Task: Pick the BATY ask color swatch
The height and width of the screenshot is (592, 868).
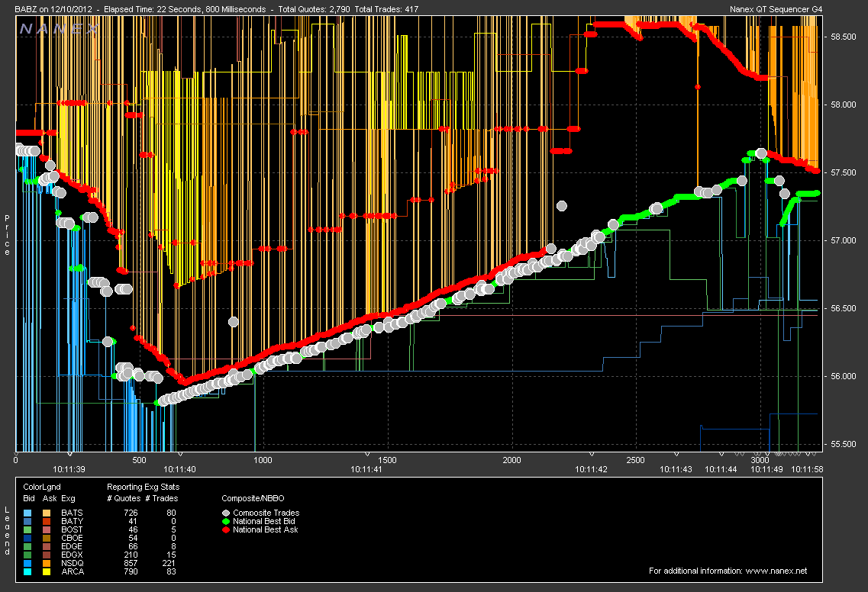Action: pyautogui.click(x=47, y=521)
